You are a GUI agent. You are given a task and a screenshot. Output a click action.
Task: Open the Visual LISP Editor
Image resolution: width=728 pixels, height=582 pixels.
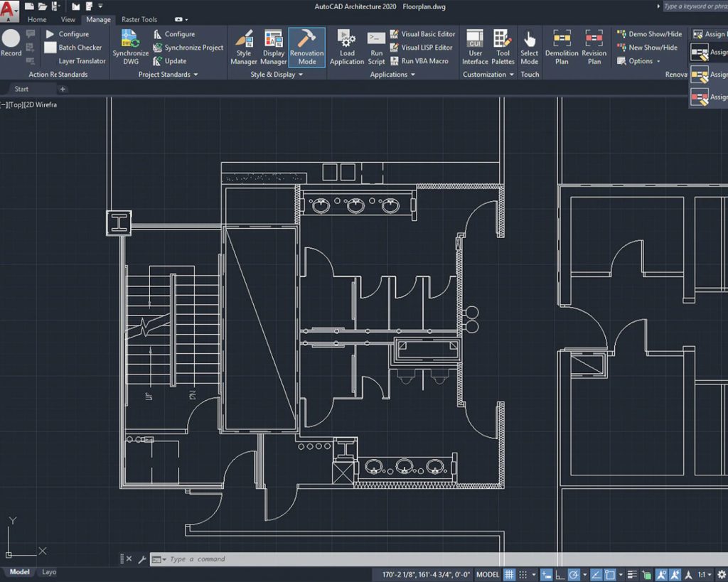(x=421, y=48)
